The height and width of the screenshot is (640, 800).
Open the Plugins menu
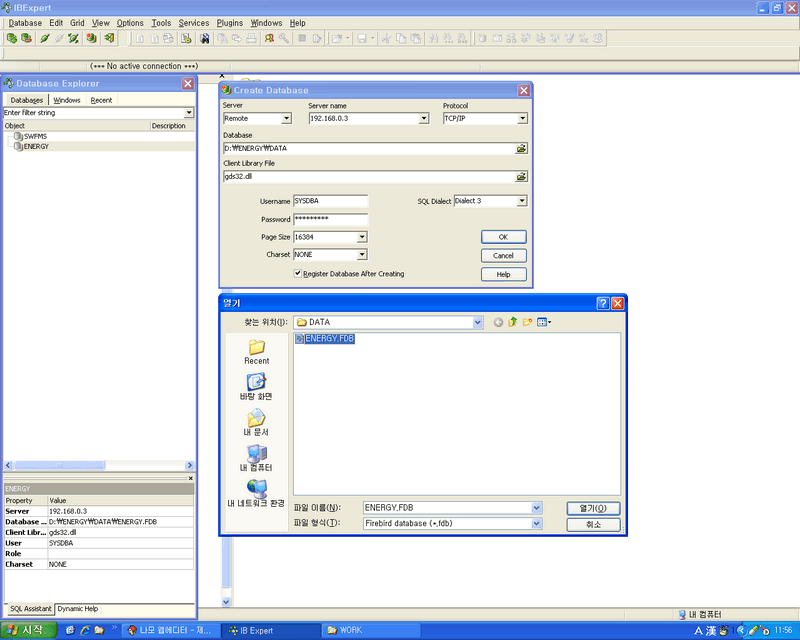[230, 23]
